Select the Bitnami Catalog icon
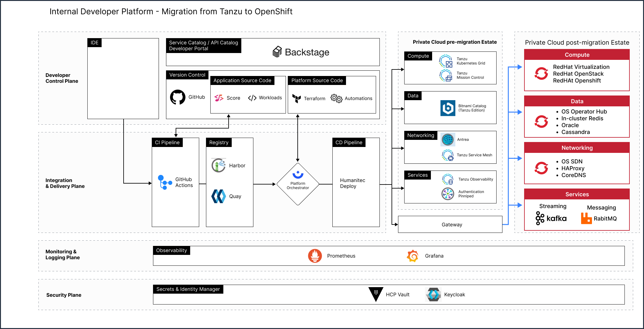The width and height of the screenshot is (644, 329). pyautogui.click(x=448, y=108)
